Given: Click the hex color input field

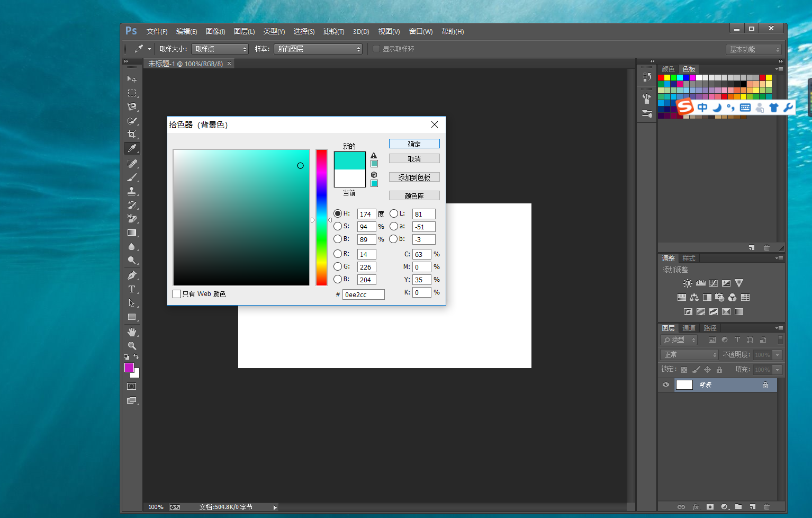Looking at the screenshot, I should click(364, 294).
